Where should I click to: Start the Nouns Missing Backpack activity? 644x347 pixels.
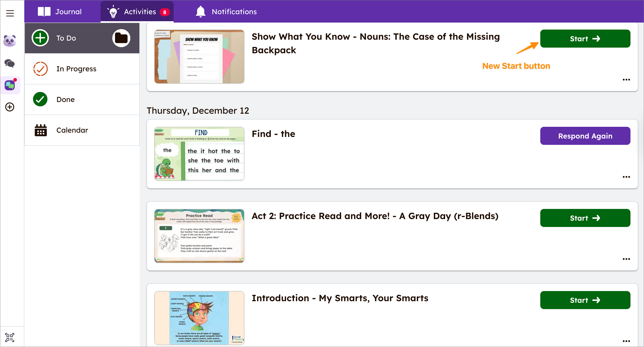585,39
